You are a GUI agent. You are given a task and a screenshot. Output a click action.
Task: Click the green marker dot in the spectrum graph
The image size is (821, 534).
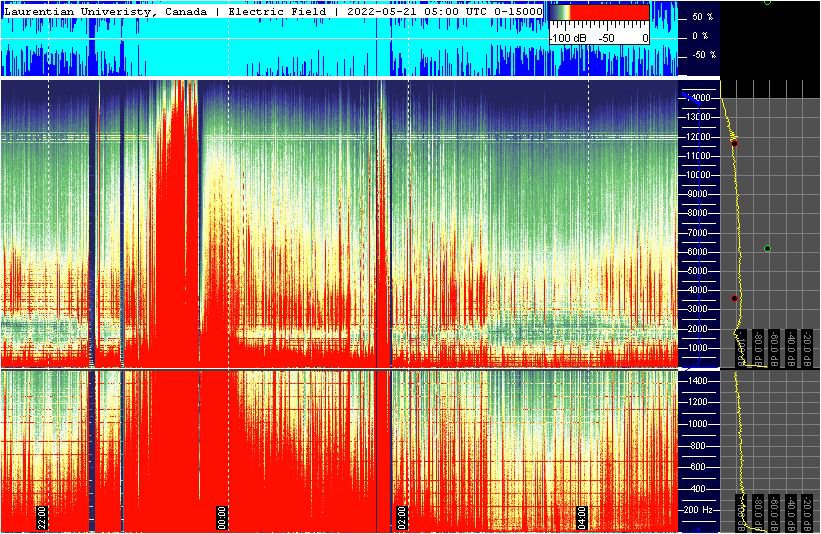pos(767,248)
